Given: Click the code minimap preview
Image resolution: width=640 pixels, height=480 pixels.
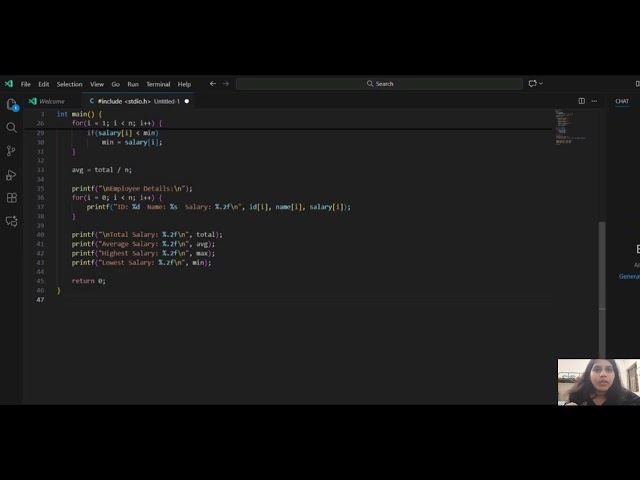Looking at the screenshot, I should [571, 127].
